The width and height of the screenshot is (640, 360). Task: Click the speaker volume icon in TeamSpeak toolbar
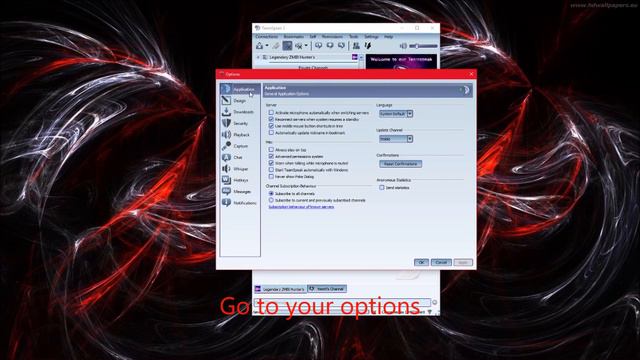tap(403, 46)
